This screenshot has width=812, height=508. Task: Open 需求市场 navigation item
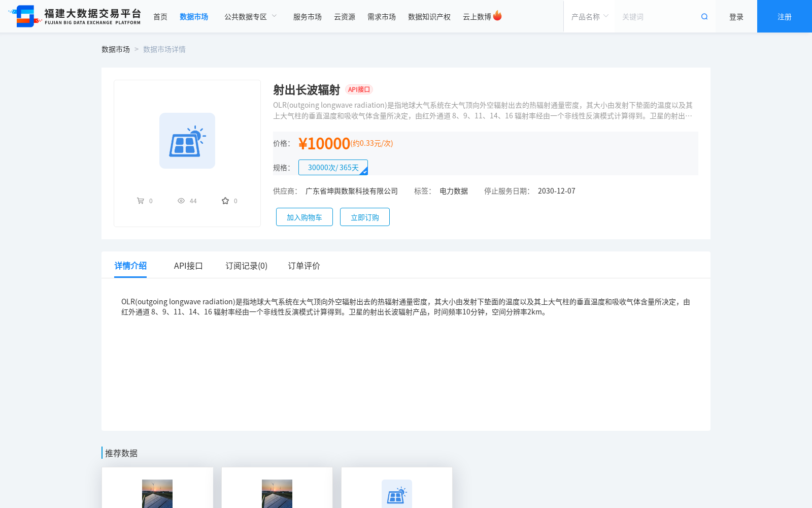(382, 17)
